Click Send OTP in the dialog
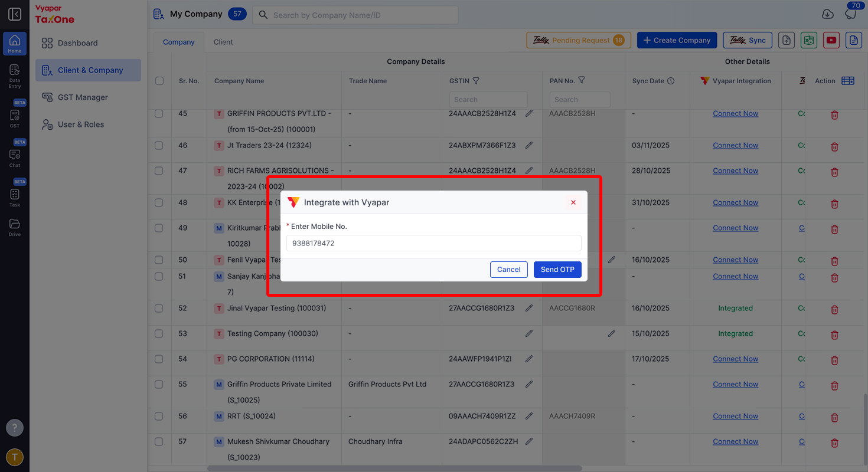 click(x=557, y=270)
